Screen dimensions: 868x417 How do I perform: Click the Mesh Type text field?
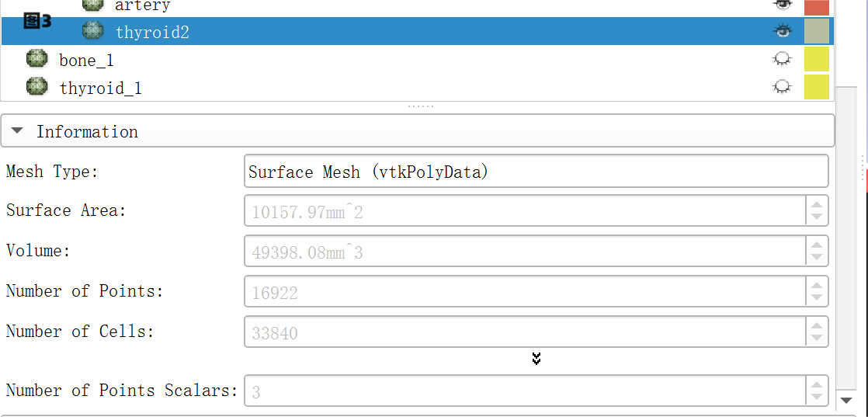536,172
